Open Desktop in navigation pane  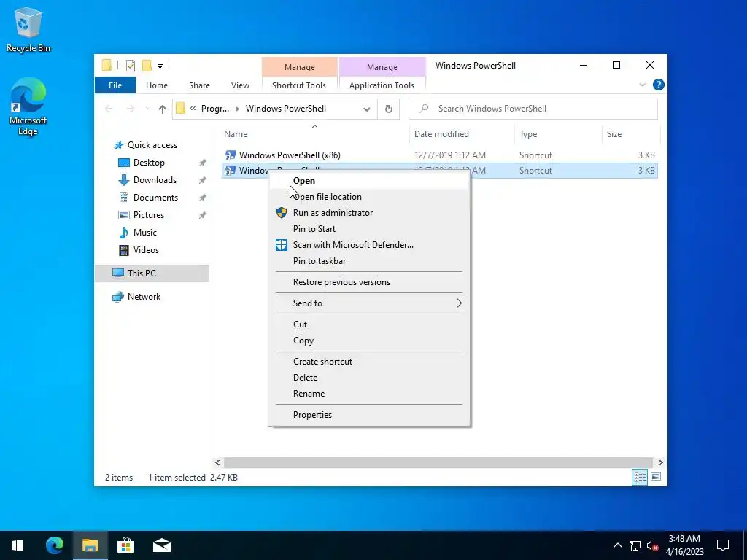[x=149, y=163]
